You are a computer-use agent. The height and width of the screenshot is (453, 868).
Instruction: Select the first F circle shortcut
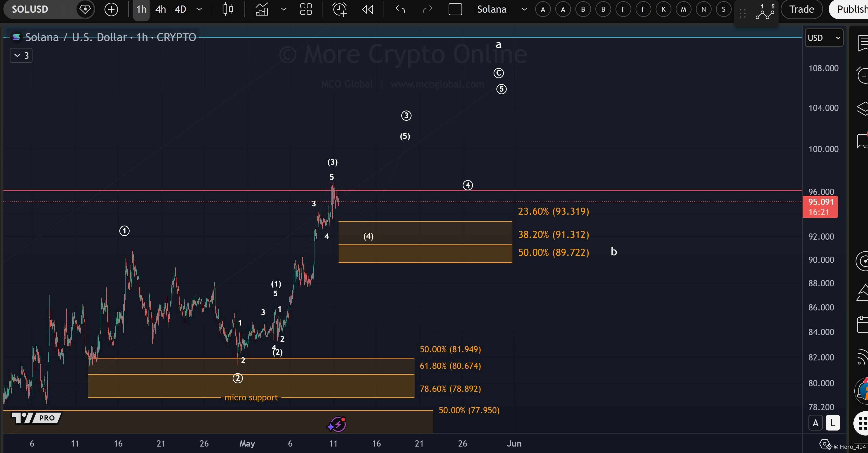(x=623, y=9)
